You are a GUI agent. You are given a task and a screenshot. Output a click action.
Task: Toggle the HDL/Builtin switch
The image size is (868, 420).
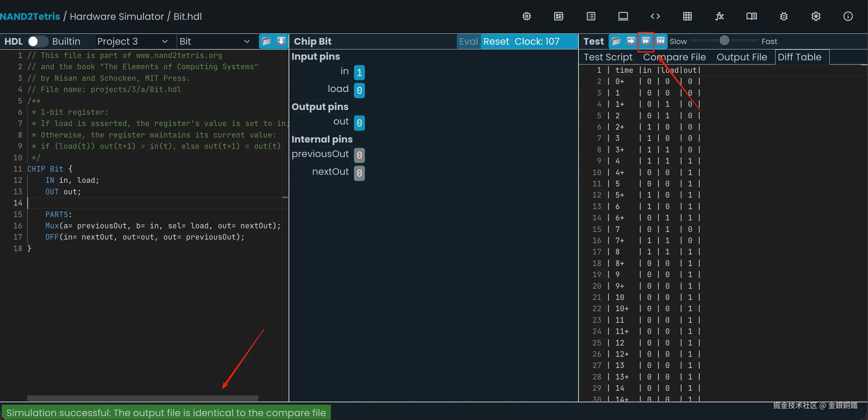coord(38,41)
